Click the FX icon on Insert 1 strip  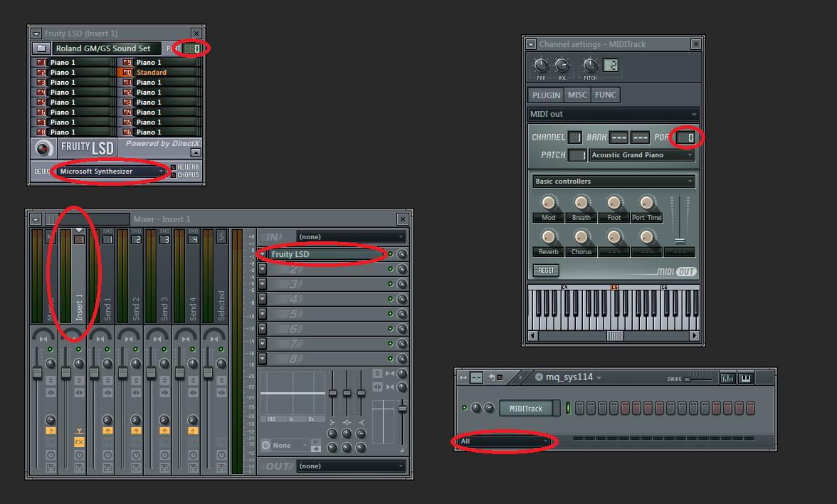tap(79, 442)
